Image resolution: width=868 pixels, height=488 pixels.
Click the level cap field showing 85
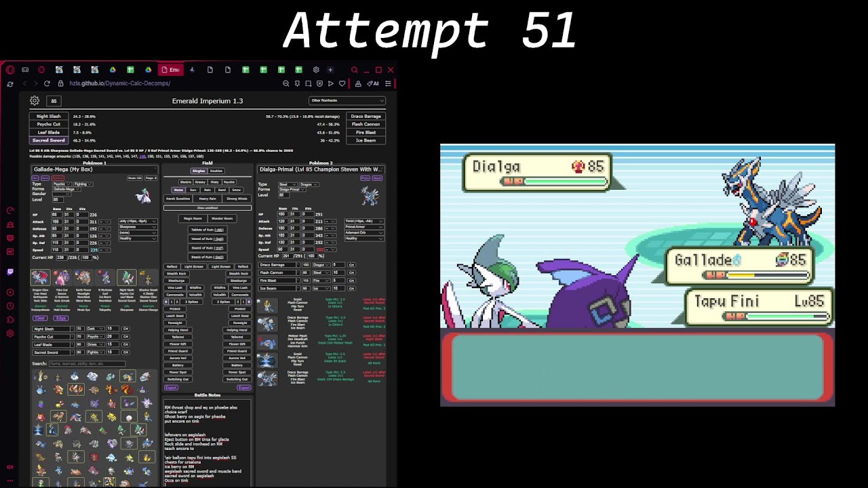coord(54,101)
